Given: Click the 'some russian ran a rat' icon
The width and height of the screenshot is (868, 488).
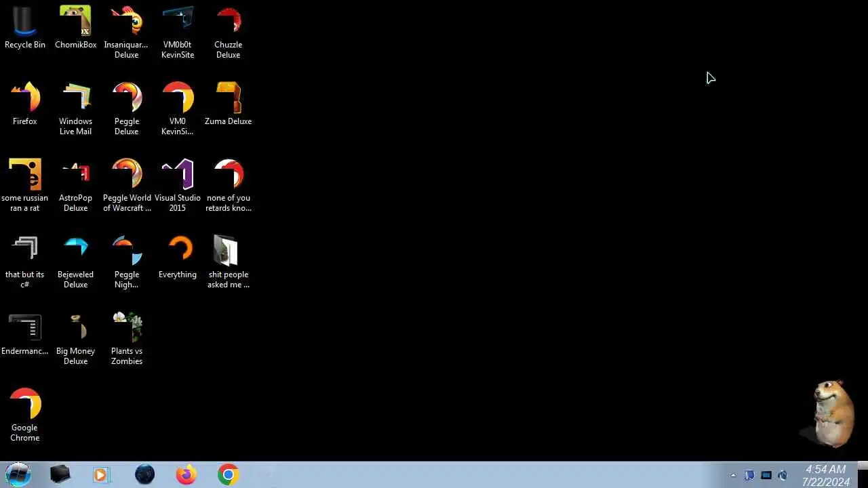Looking at the screenshot, I should click(x=25, y=186).
